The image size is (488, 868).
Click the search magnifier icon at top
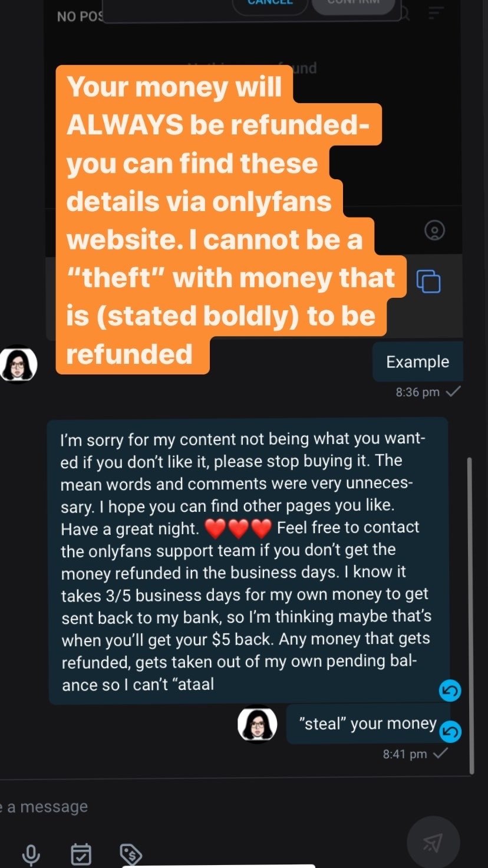click(x=405, y=13)
